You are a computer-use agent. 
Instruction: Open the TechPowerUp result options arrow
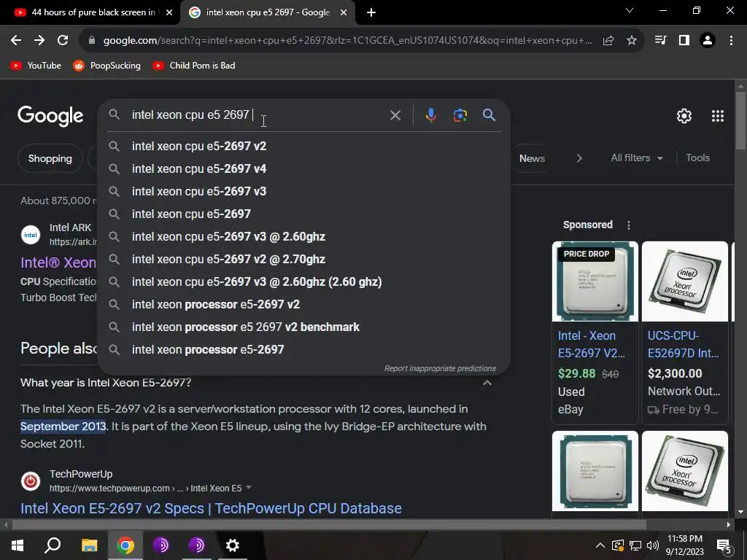point(249,488)
